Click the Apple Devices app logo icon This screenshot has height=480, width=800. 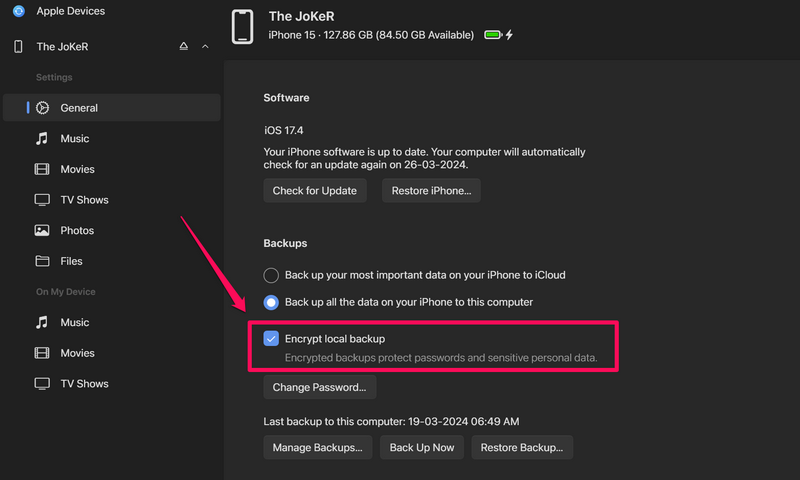click(x=18, y=11)
